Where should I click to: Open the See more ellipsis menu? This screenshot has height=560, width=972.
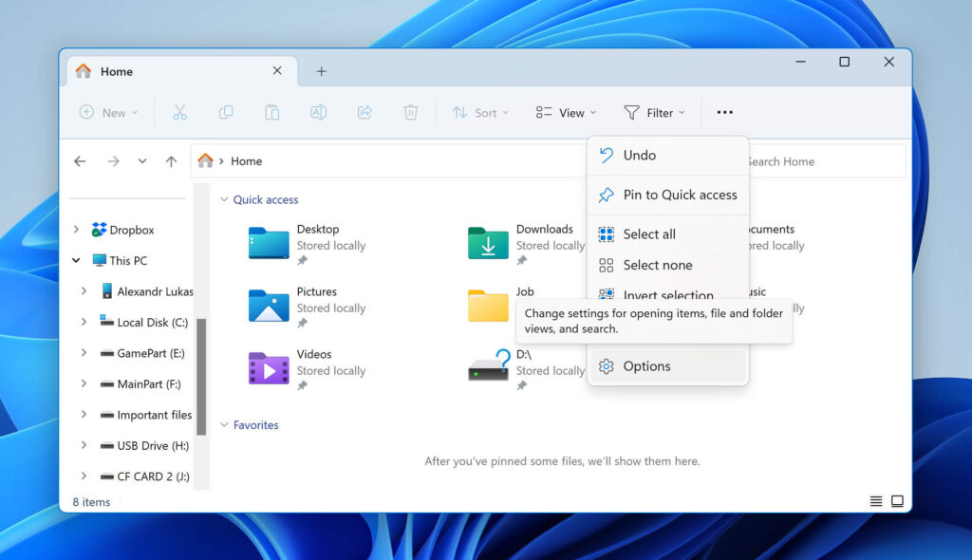point(724,112)
